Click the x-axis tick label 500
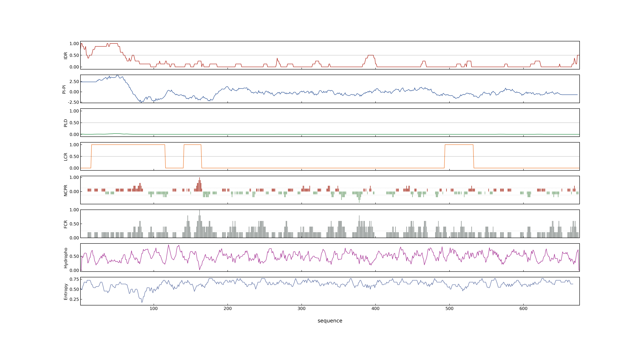 point(449,309)
